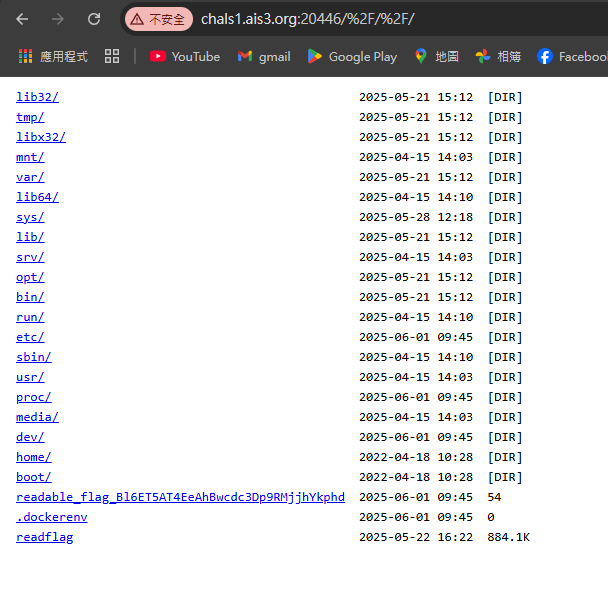608x608 pixels.
Task: Click the 2025-05-28 12:18 timestamp for sys/
Action: [416, 217]
